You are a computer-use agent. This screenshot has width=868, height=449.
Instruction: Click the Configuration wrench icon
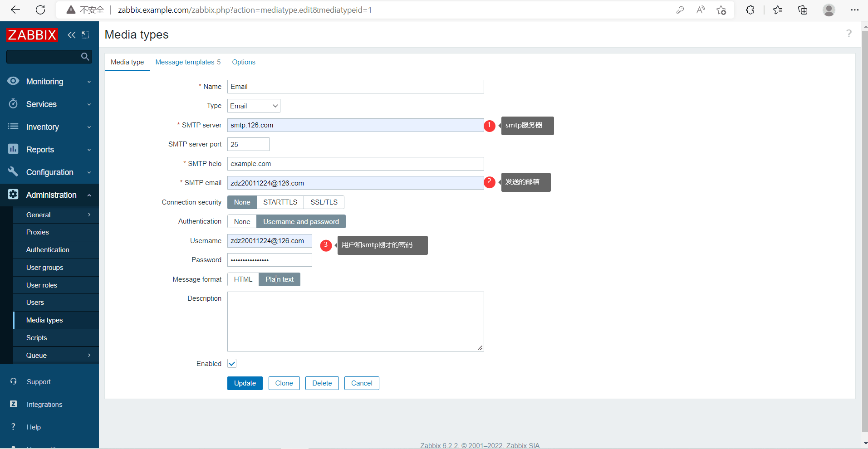(13, 172)
